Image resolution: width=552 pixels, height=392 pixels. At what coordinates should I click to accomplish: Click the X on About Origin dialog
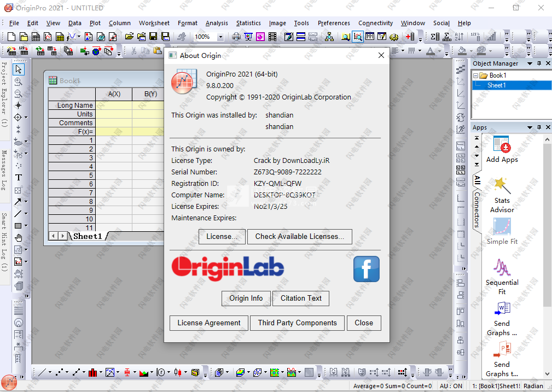pos(381,55)
